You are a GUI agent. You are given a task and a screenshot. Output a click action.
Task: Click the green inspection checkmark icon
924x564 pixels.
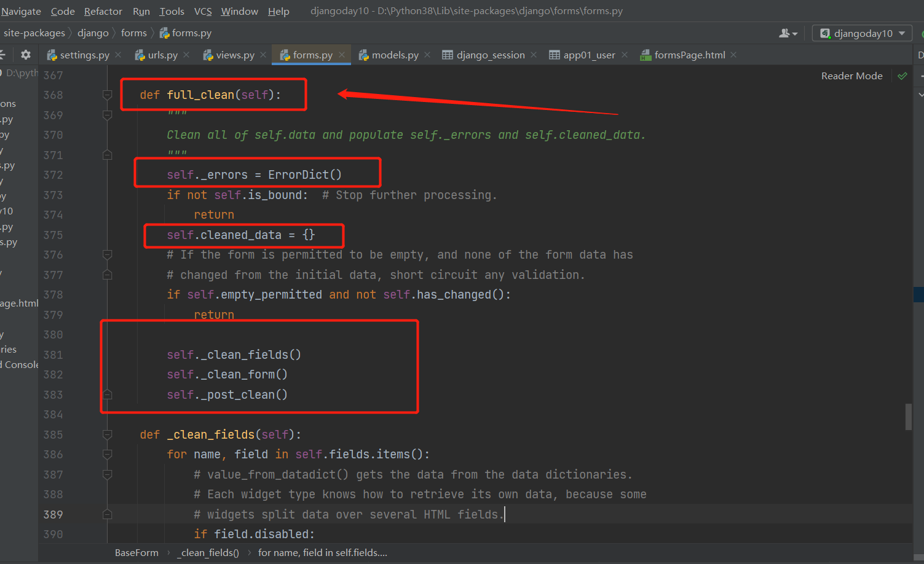pos(902,76)
